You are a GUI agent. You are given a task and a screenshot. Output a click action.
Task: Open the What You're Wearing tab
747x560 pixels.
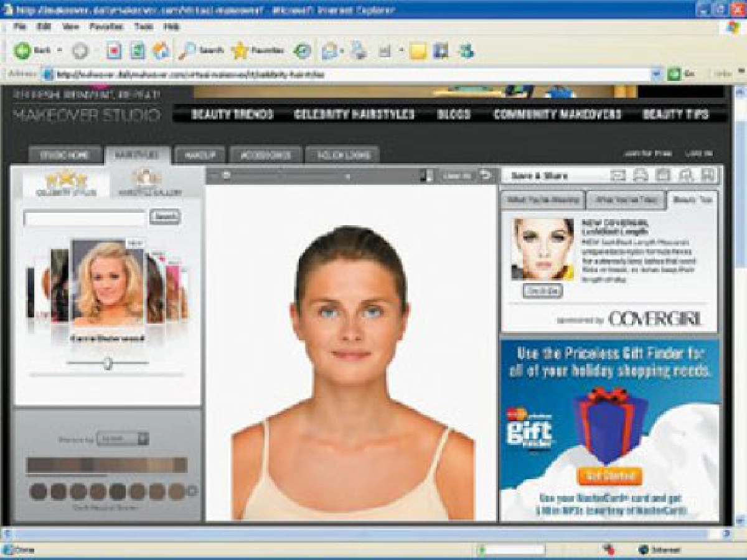[542, 200]
